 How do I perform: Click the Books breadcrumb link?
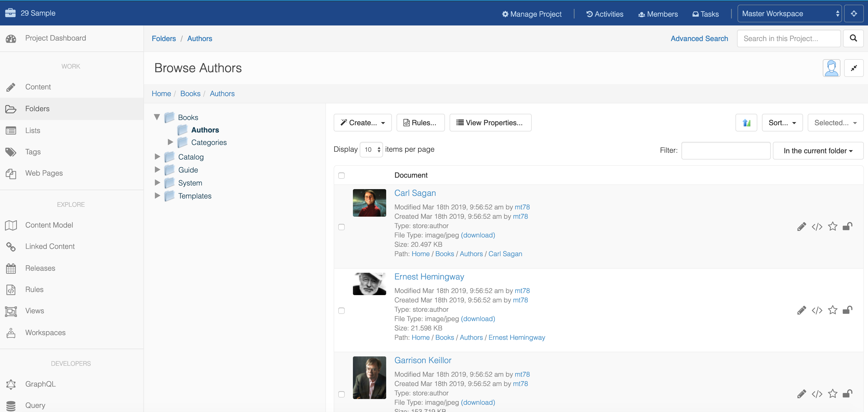point(190,94)
